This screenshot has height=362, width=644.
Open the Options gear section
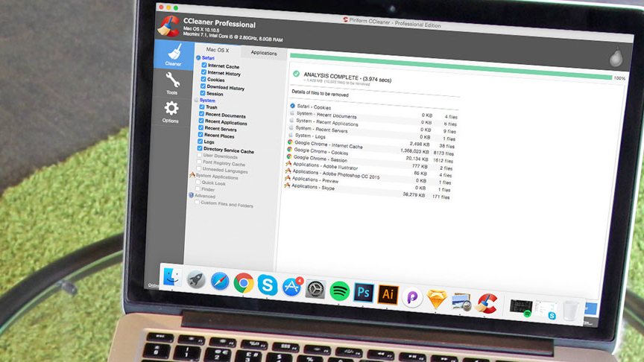pos(171,112)
